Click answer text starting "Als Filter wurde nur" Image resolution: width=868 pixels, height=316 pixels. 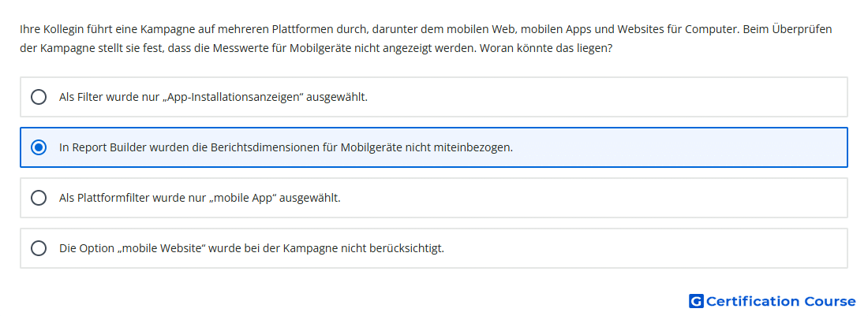[x=213, y=97]
